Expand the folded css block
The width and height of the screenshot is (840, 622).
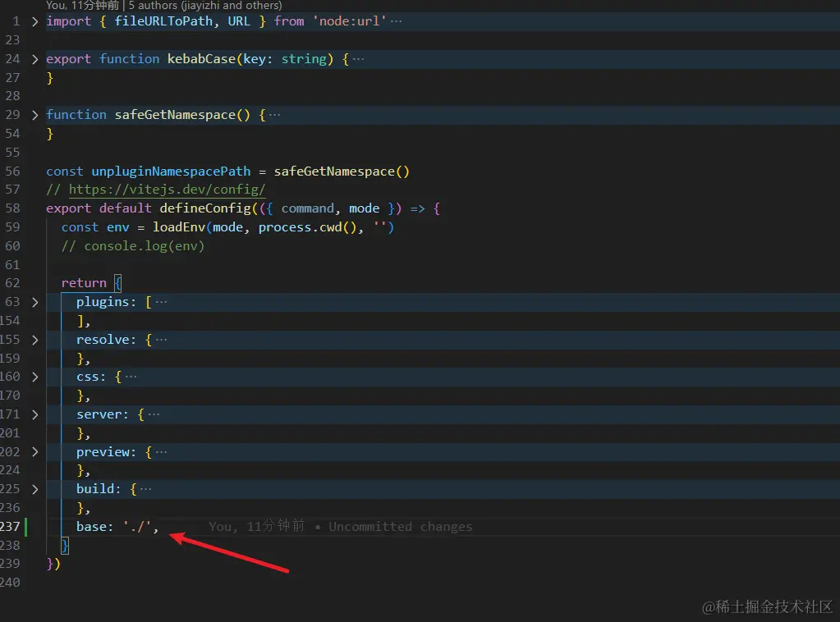click(34, 377)
